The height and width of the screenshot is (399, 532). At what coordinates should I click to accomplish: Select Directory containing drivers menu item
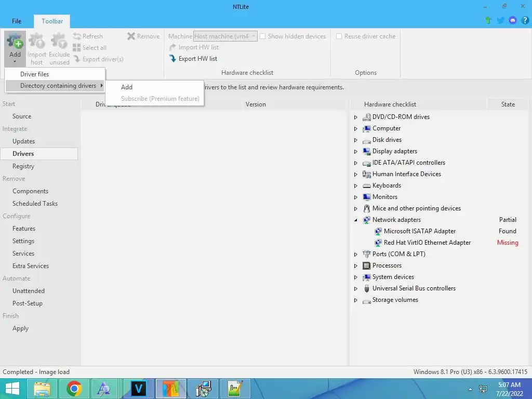click(55, 86)
